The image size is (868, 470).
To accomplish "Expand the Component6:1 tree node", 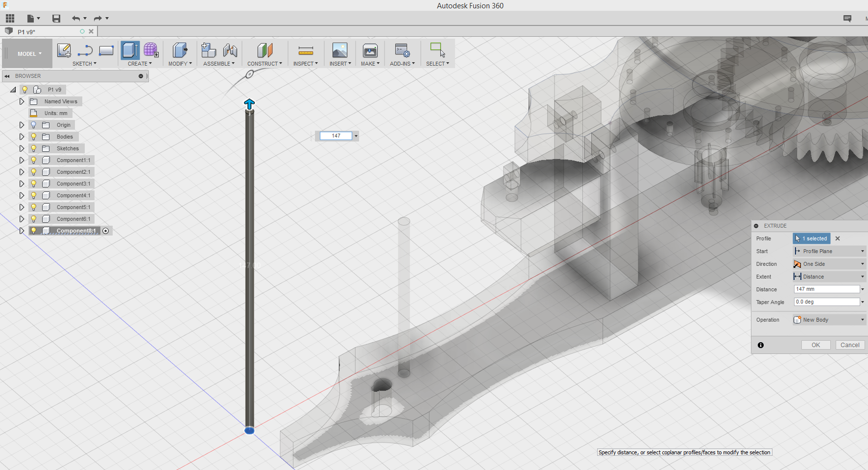I will pos(22,219).
